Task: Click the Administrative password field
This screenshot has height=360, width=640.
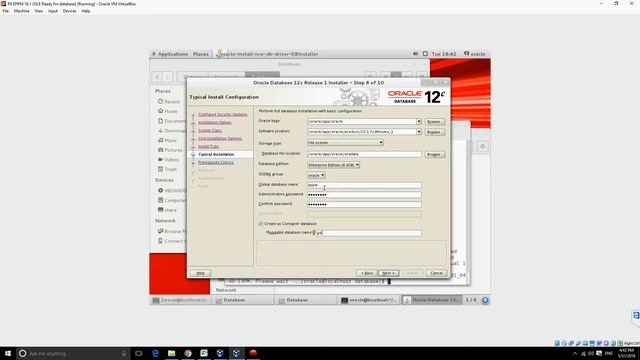Action: [364, 195]
